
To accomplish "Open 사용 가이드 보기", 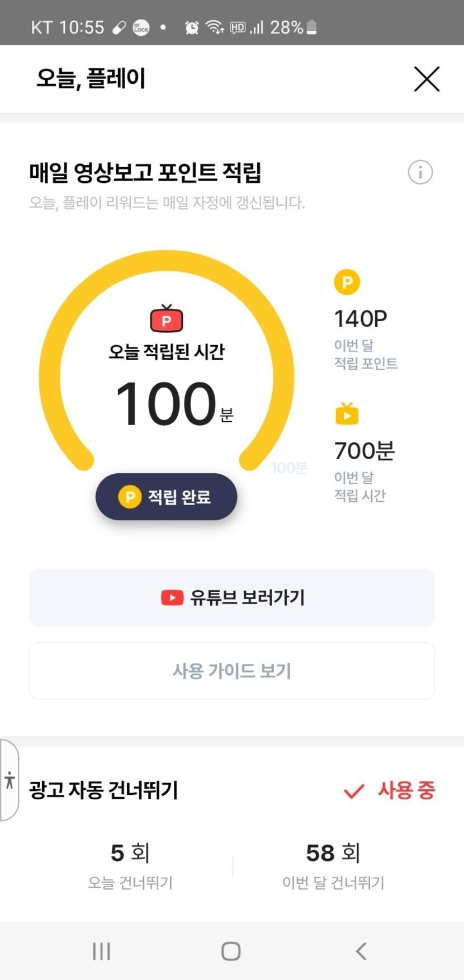I will [x=232, y=671].
